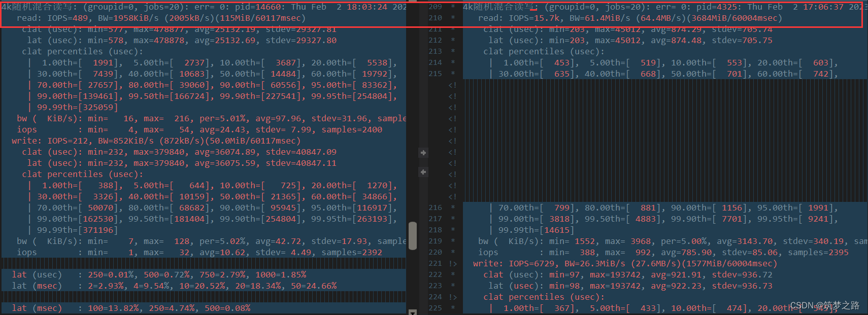Click the copy-to-right arrow in center gutter
The width and height of the screenshot is (868, 315).
(x=423, y=153)
